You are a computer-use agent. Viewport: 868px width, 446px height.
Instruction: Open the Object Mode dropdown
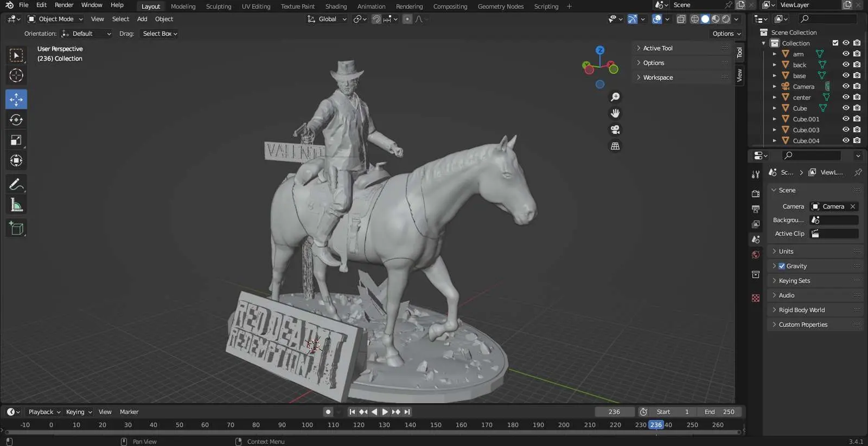55,19
